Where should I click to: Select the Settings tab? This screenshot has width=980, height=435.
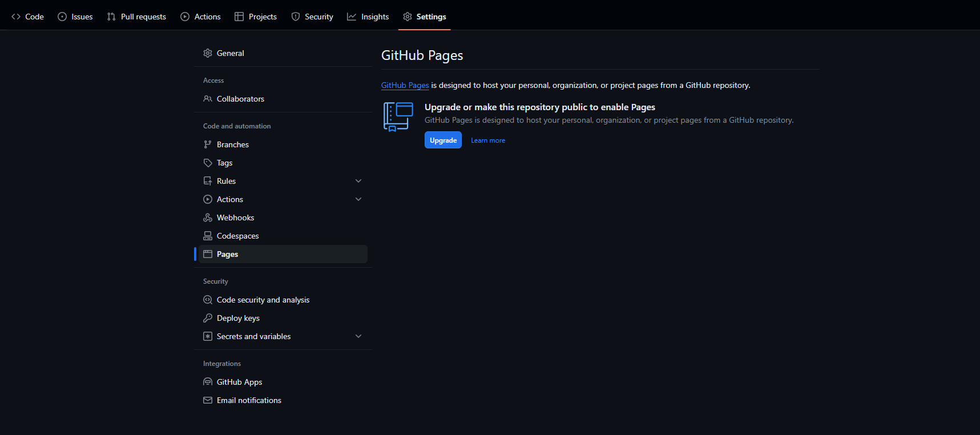[x=425, y=17]
